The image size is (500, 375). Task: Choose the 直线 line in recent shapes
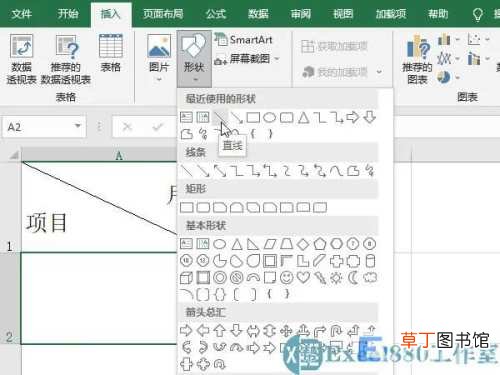tap(220, 117)
